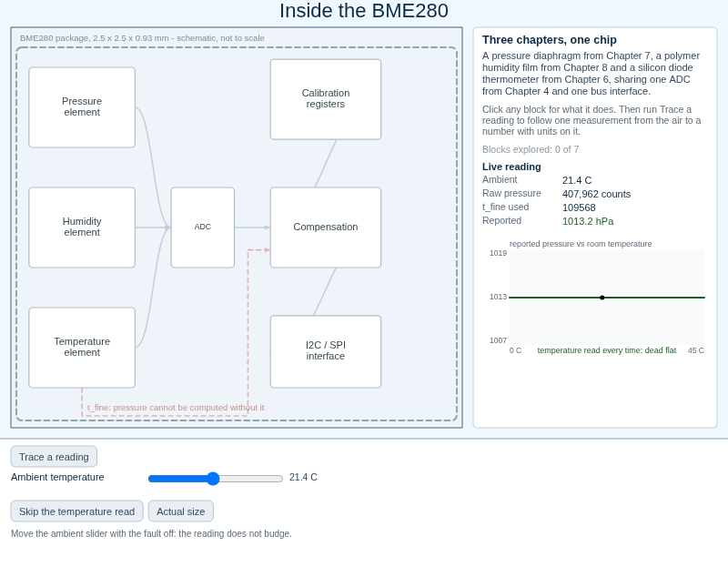Click the Pressure element block
Image resolution: width=728 pixels, height=577 pixels.
(82, 107)
